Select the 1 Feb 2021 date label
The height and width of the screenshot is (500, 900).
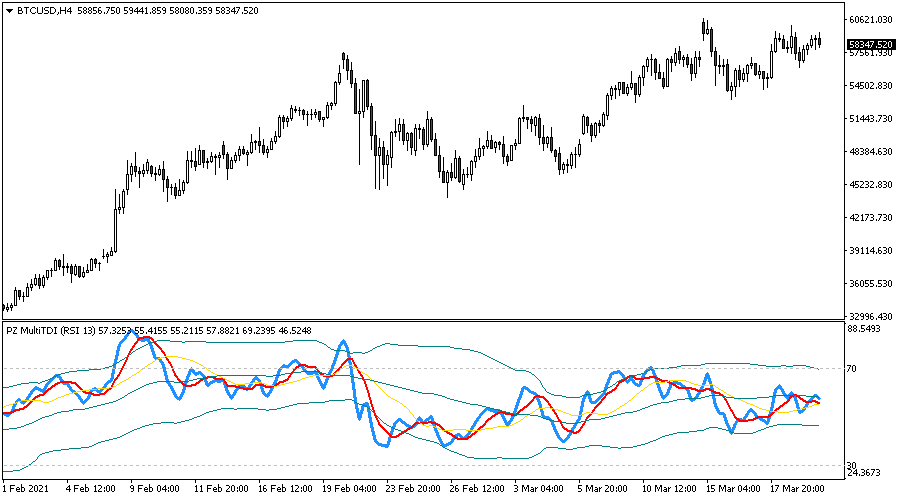point(27,489)
